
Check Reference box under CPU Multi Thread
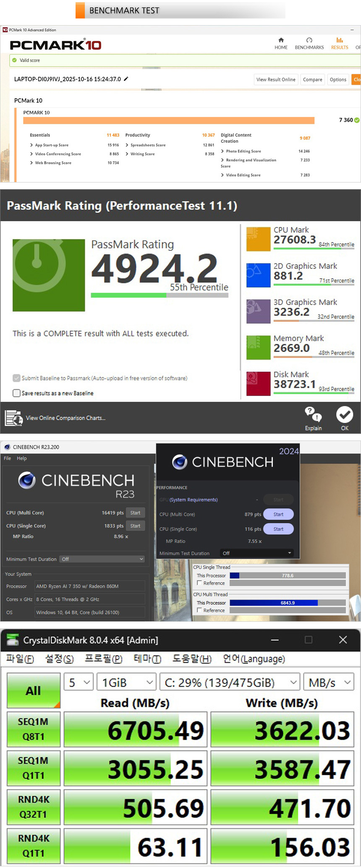(199, 610)
